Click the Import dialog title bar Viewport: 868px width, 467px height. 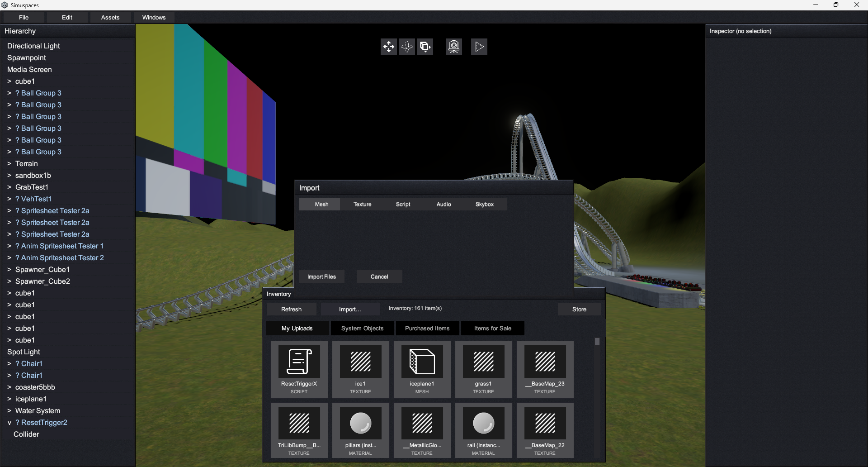pos(434,188)
